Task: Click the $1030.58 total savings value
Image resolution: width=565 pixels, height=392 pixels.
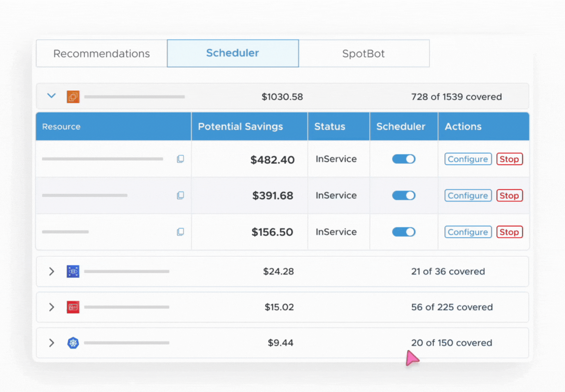Action: point(282,97)
